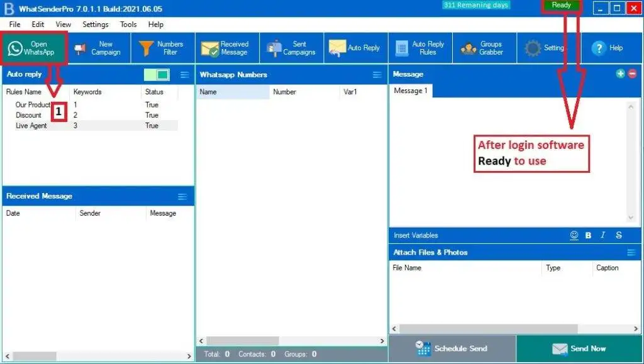Click the Keywords column header
Screen dimensions: 644x364
click(x=105, y=92)
